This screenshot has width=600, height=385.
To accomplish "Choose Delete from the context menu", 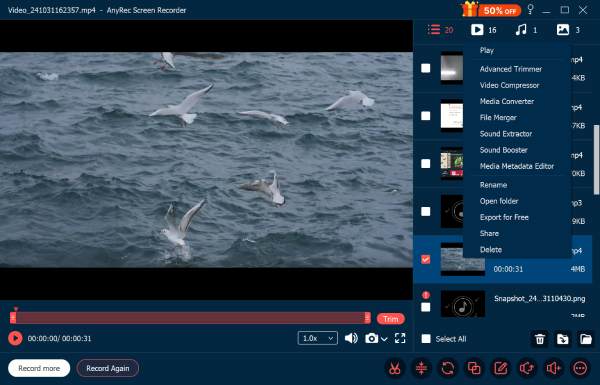I will pyautogui.click(x=491, y=250).
